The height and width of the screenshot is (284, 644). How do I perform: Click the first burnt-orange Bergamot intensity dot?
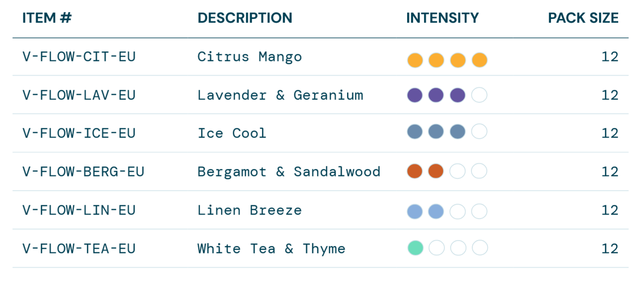click(x=415, y=171)
